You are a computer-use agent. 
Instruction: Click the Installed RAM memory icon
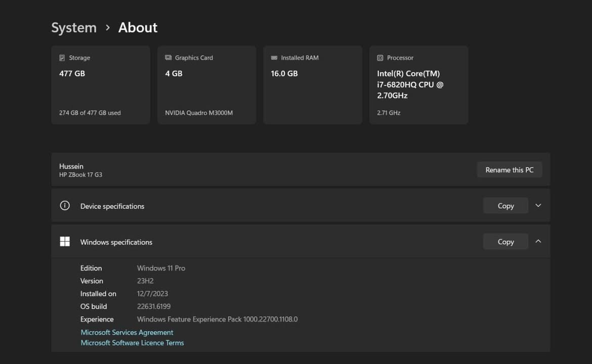(x=274, y=58)
